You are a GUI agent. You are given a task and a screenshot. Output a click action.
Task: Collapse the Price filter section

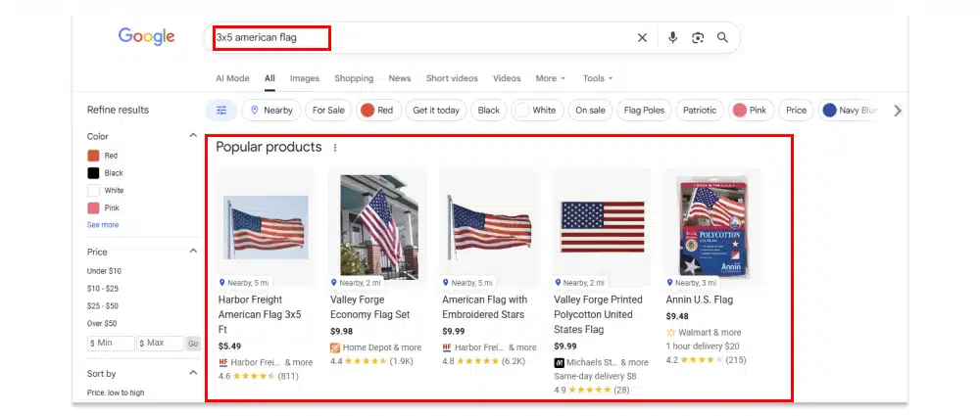(x=193, y=252)
